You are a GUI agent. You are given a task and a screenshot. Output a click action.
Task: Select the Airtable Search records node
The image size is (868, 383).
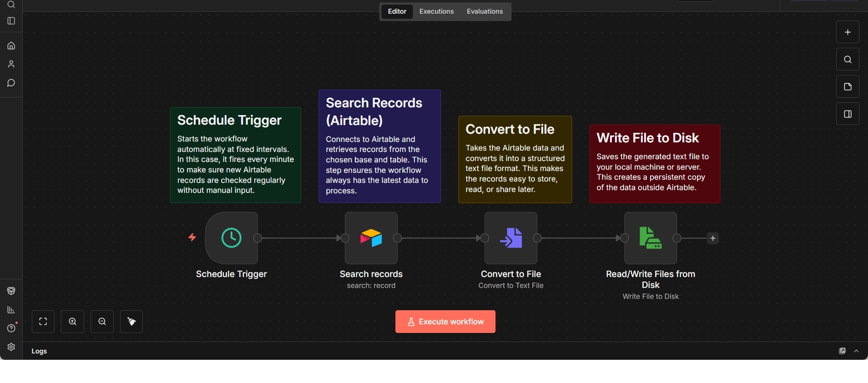pos(371,238)
